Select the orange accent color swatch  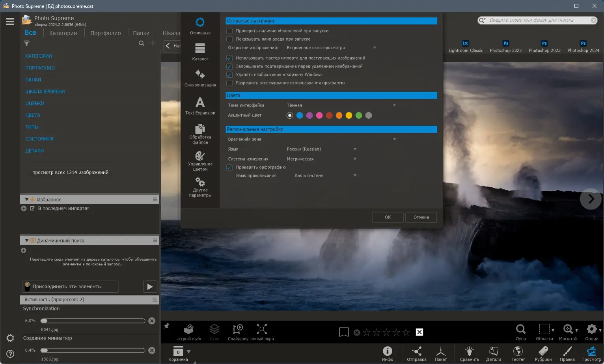click(x=339, y=116)
